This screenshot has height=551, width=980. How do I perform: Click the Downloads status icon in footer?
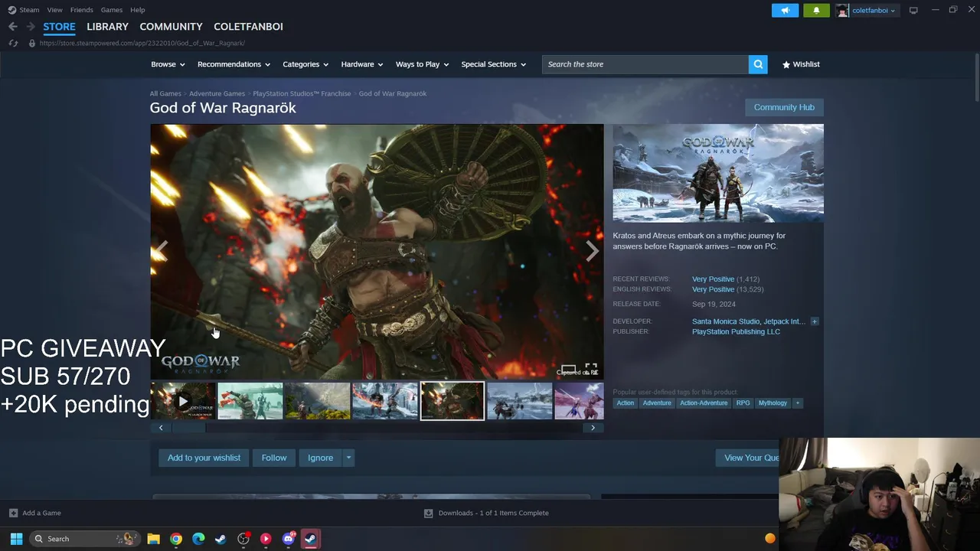(428, 513)
